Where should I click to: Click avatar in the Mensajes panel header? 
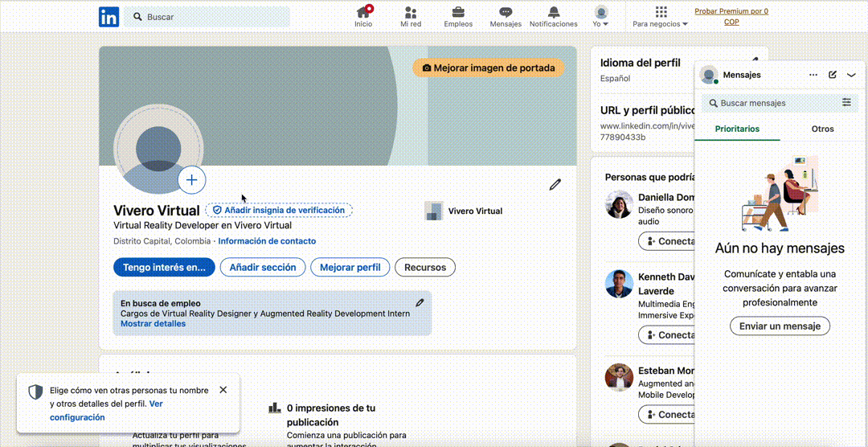point(709,75)
